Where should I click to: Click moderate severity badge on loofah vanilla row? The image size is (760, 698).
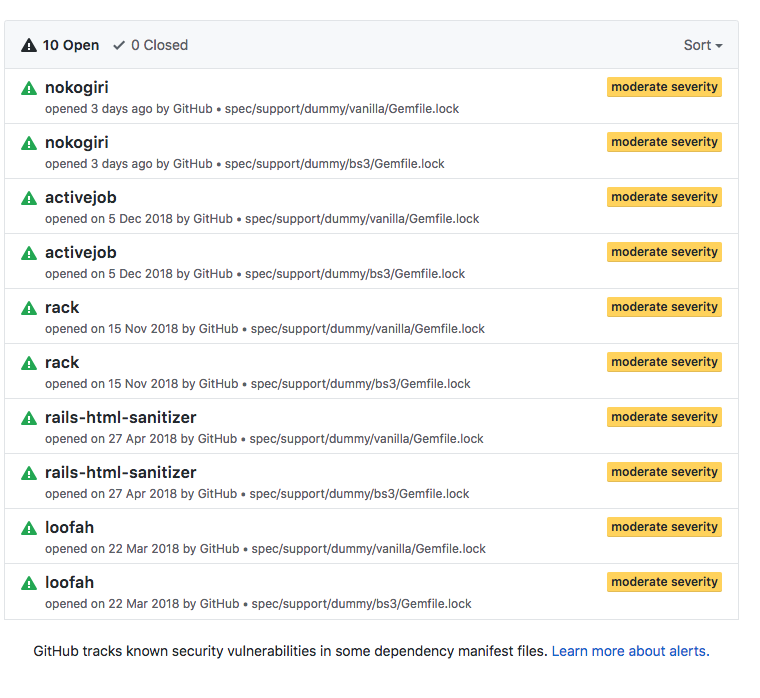tap(664, 527)
